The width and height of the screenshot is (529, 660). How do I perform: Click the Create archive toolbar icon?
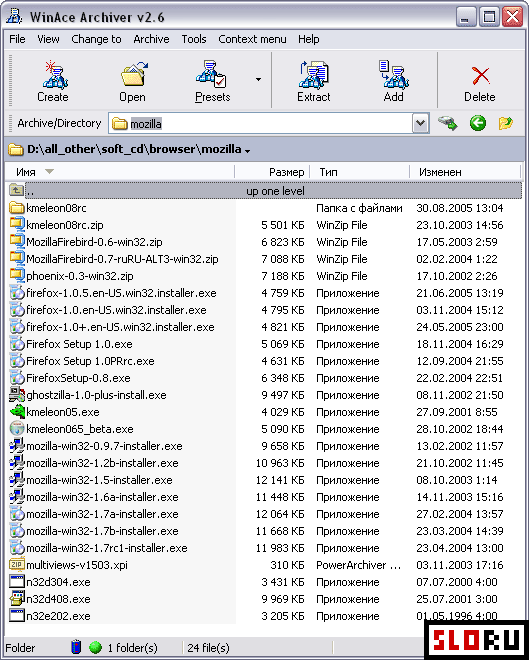[55, 75]
